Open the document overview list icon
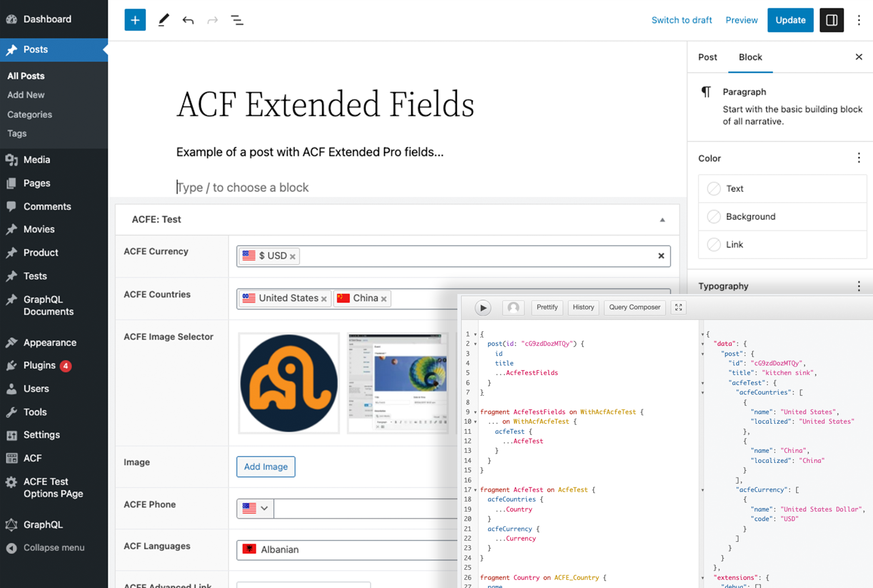 [237, 20]
